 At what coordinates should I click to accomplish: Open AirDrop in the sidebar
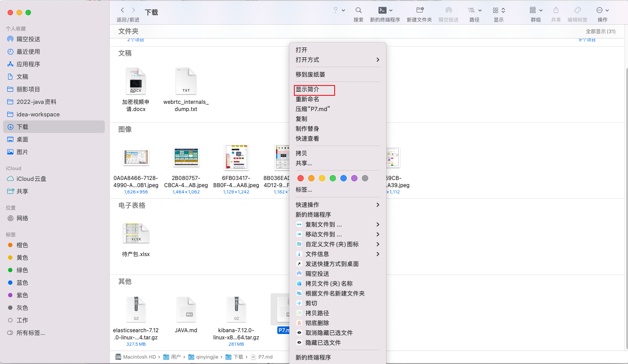28,39
